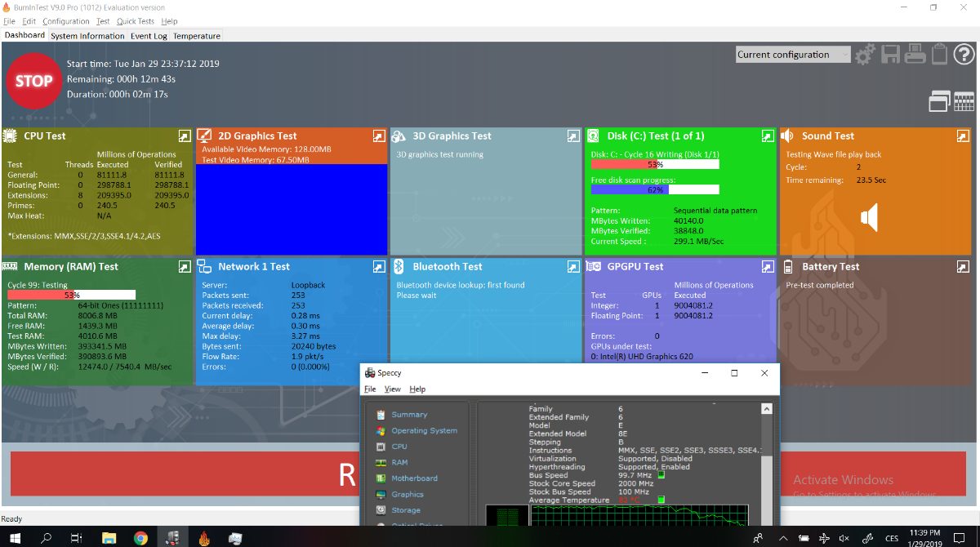Screen dimensions: 980x547
Task: Select Motherboard in Speccy sidebar
Action: (x=414, y=478)
